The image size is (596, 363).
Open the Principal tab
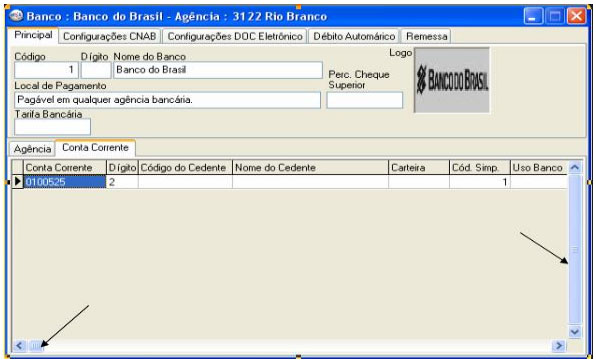[x=33, y=35]
